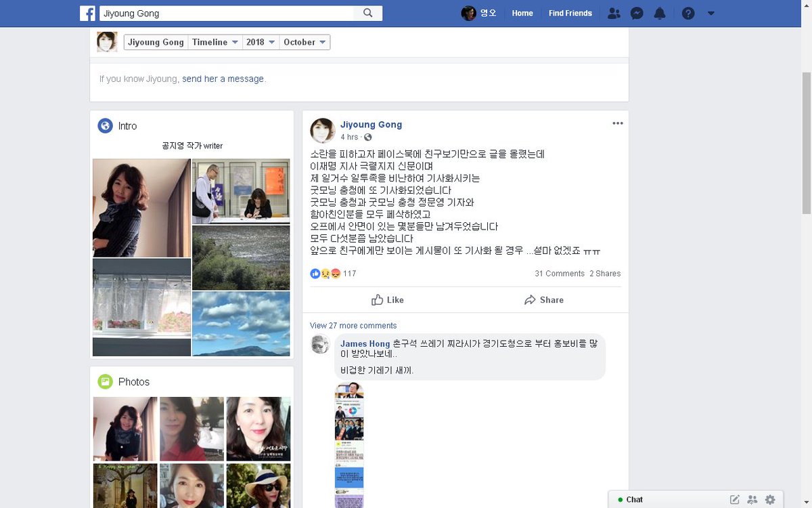The height and width of the screenshot is (508, 812).
Task: Open '2 Shares' link
Action: 605,274
